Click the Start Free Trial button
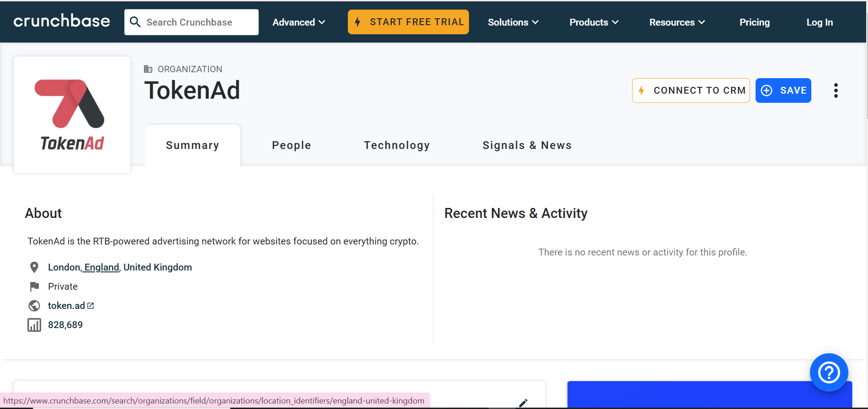Image resolution: width=868 pixels, height=409 pixels. point(408,22)
